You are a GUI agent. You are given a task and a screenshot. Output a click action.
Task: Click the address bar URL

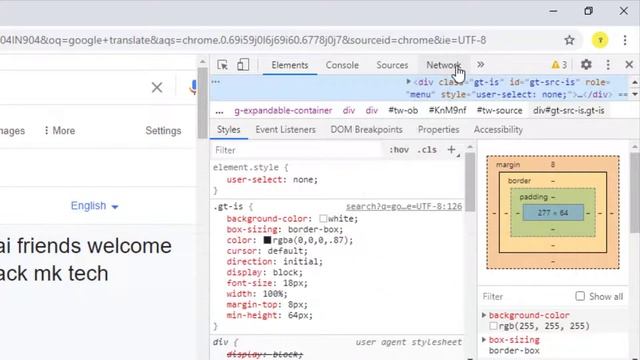tap(243, 40)
